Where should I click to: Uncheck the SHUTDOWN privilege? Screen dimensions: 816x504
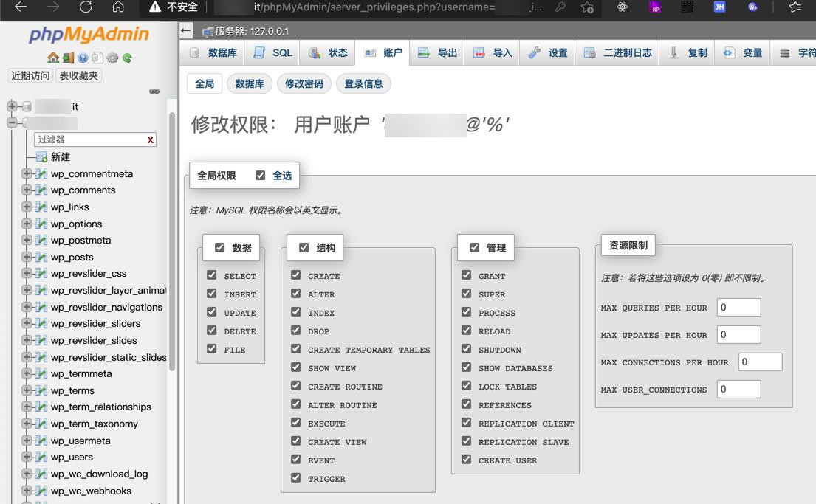(466, 348)
